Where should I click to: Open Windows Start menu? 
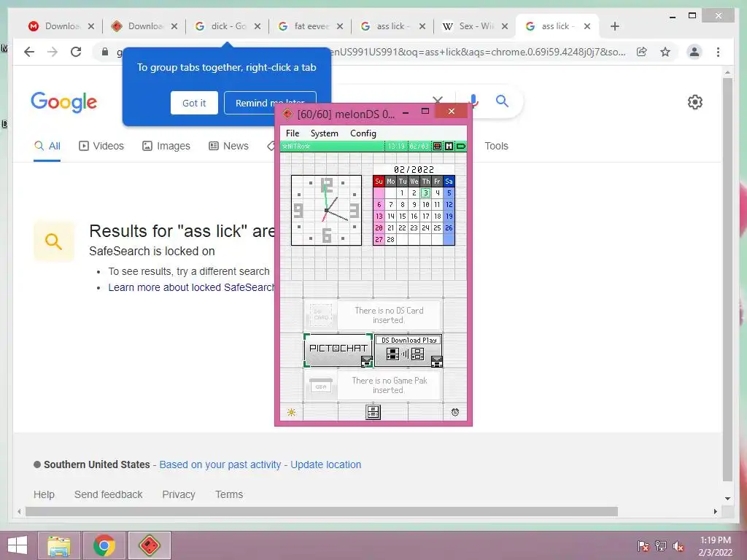click(x=18, y=545)
